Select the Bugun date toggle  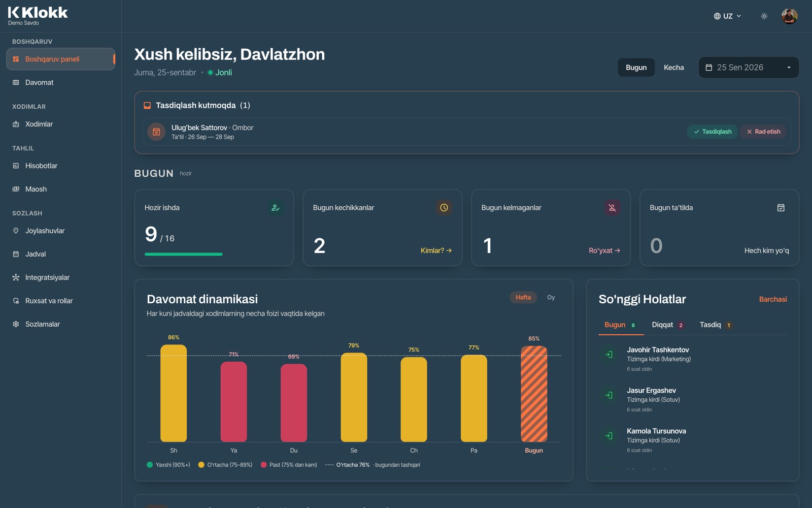pyautogui.click(x=636, y=68)
